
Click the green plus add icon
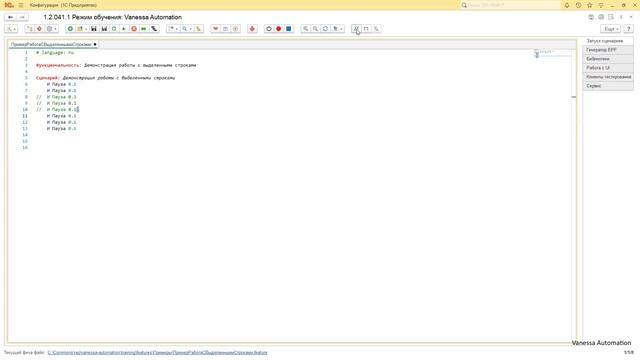pyautogui.click(x=70, y=29)
